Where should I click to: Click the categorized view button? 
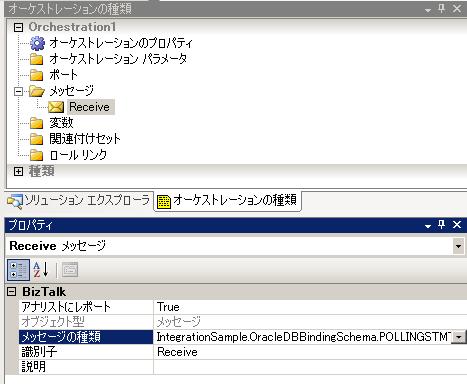18,270
